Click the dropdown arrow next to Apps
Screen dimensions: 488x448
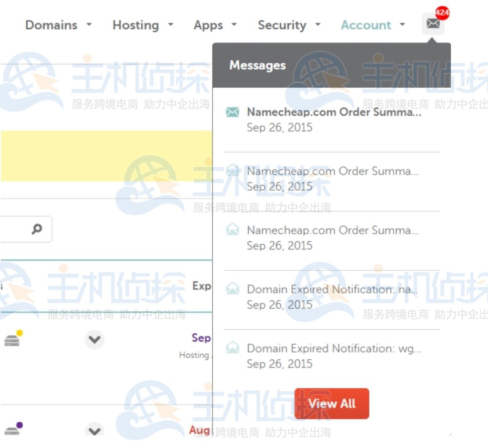234,24
